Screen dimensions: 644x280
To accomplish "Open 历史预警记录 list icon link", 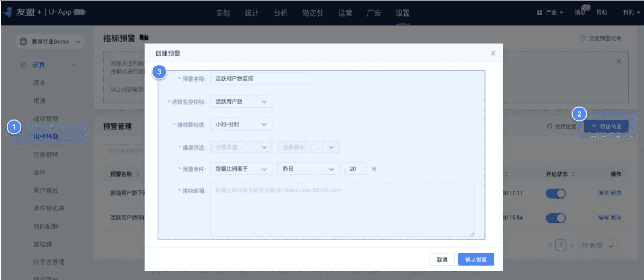I will [583, 38].
